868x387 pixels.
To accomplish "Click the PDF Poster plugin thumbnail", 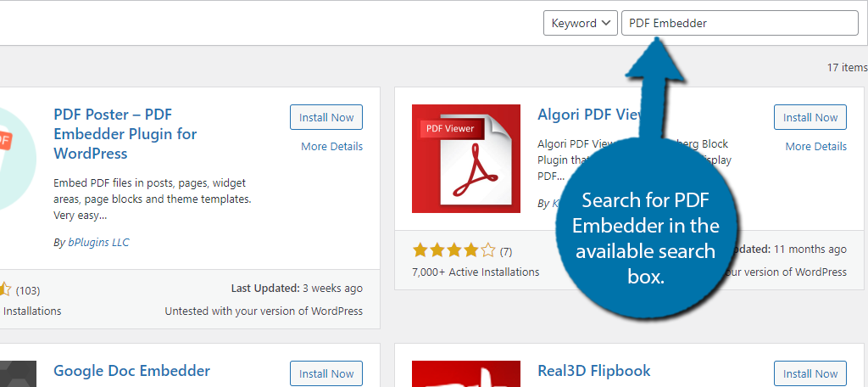I will [18, 159].
